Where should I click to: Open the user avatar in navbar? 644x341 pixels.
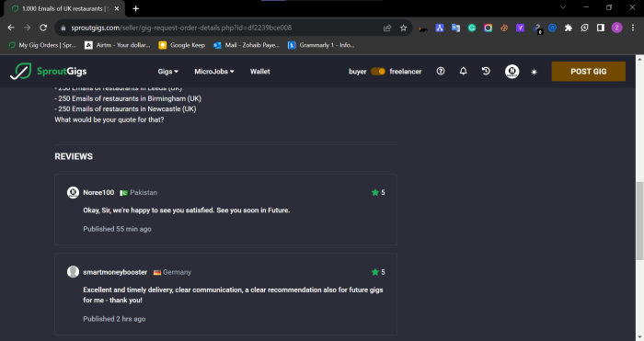(512, 72)
